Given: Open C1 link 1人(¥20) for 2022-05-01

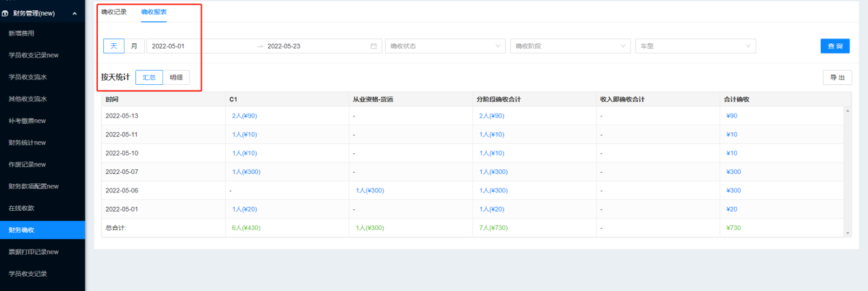Looking at the screenshot, I should point(245,209).
